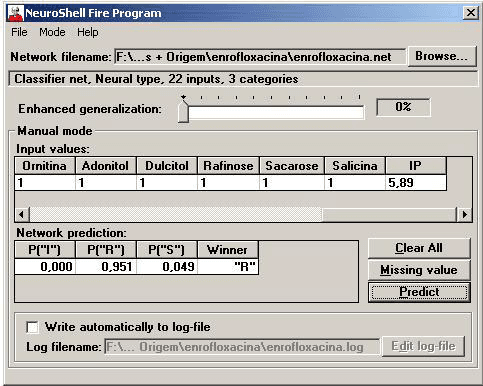Select the Dulcitol column header
The width and height of the screenshot is (483, 386).
point(167,166)
